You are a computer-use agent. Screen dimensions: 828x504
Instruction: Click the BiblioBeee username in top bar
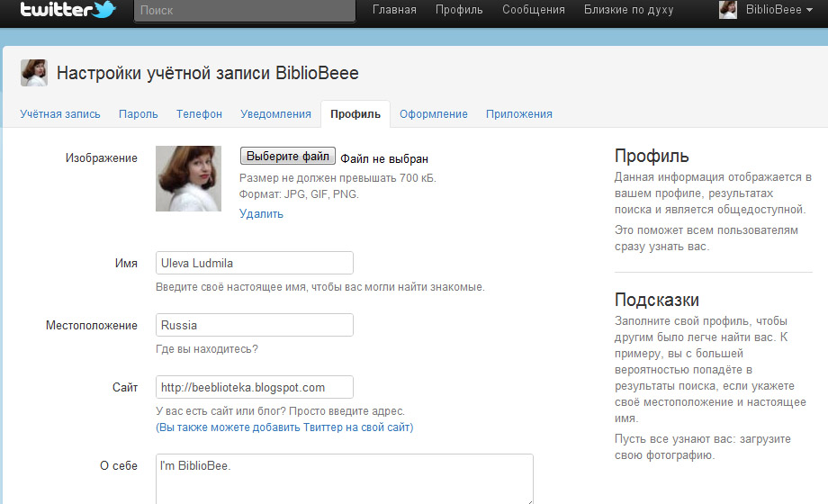(x=774, y=10)
